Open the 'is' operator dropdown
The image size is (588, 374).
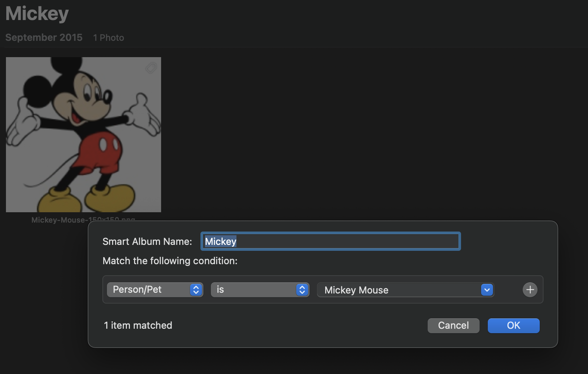pos(260,290)
